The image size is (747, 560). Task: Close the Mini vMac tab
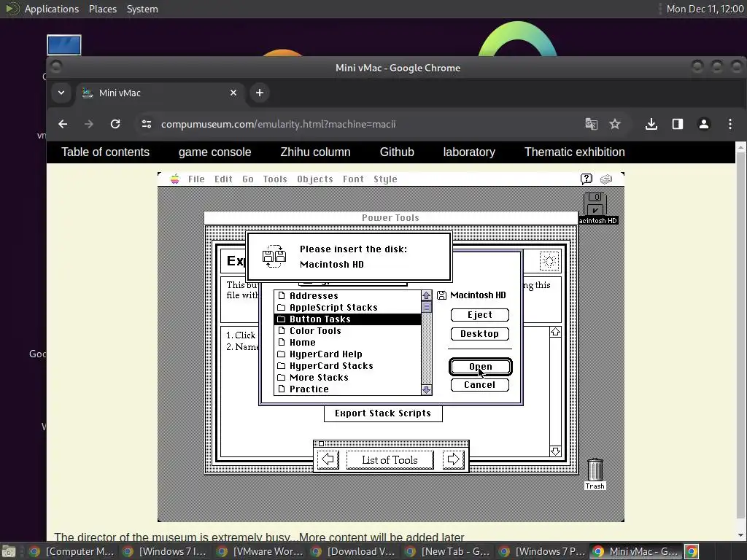(x=233, y=93)
